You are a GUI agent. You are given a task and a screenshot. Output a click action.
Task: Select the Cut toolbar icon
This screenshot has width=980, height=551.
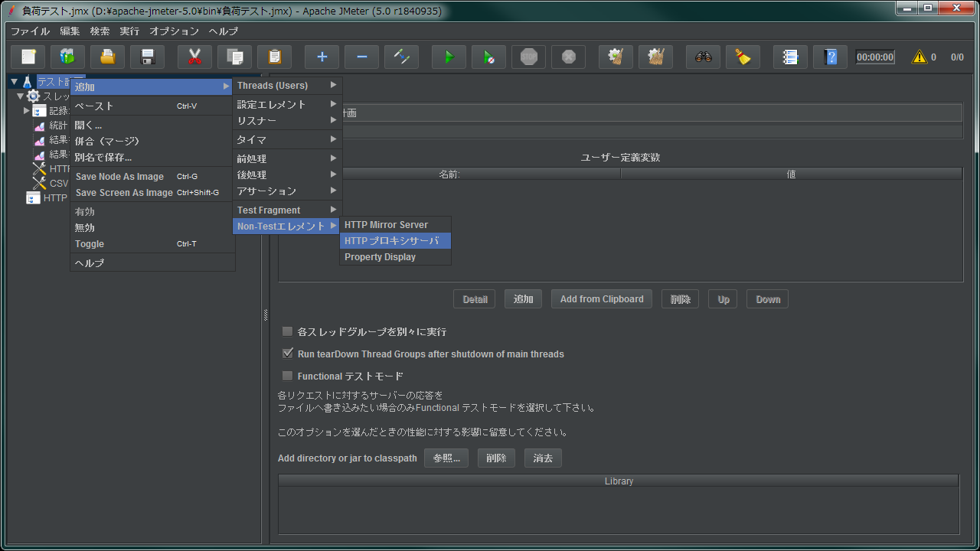click(x=194, y=57)
